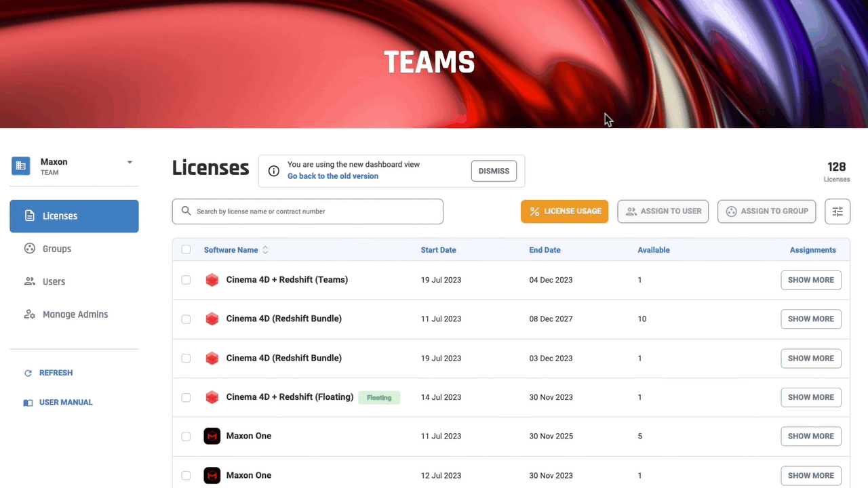The height and width of the screenshot is (488, 868).
Task: Click Cinema 4D + Redshift (Teams) product icon
Action: 212,280
